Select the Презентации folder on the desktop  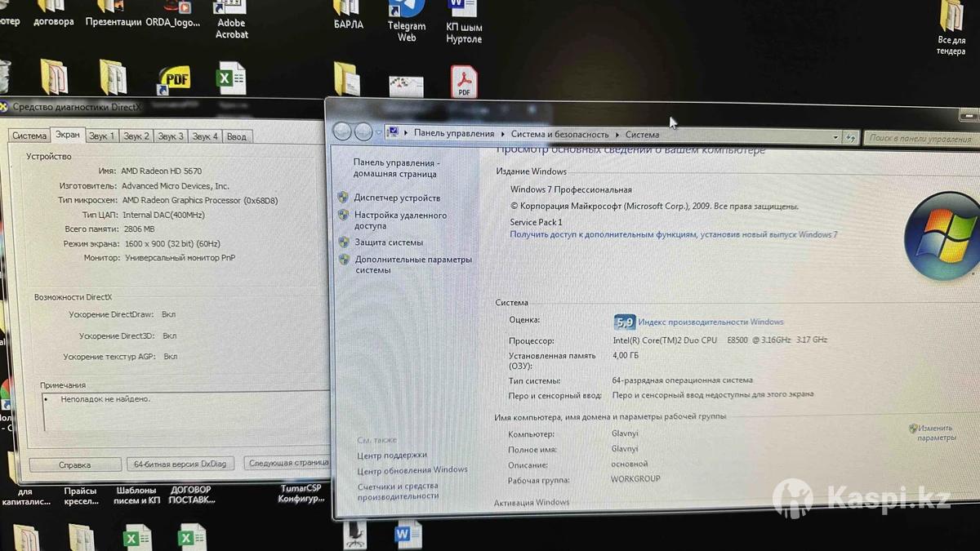[113, 8]
